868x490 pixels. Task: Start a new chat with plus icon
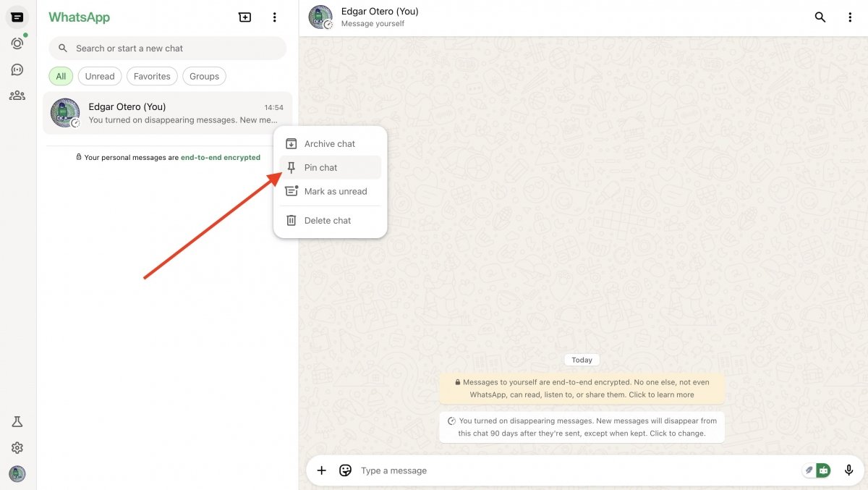(x=245, y=17)
